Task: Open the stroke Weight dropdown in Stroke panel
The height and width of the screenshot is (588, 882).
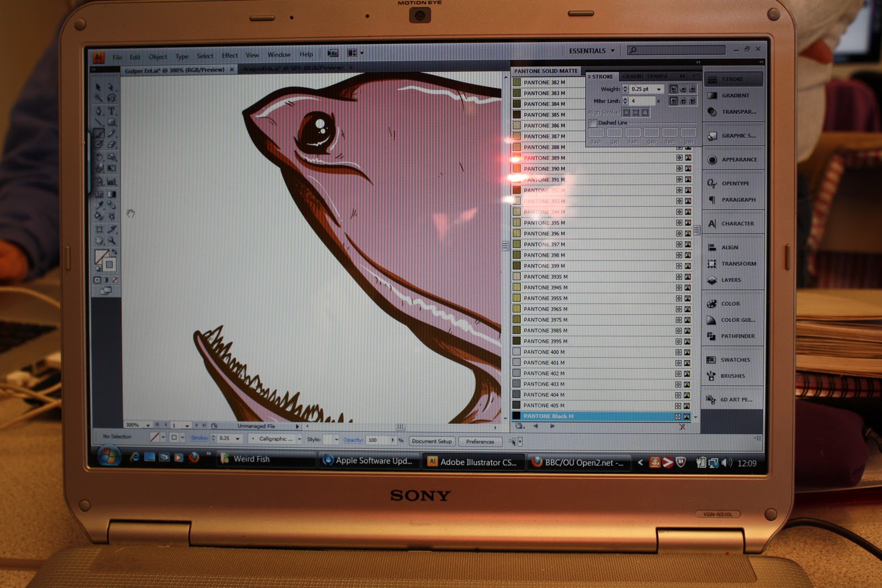Action: pos(659,89)
